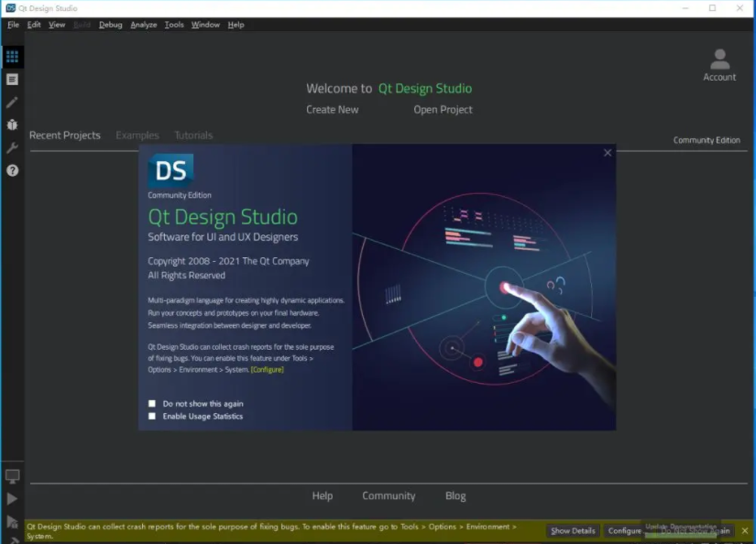The width and height of the screenshot is (756, 544).
Task: Open the Debug menu
Action: [x=110, y=25]
